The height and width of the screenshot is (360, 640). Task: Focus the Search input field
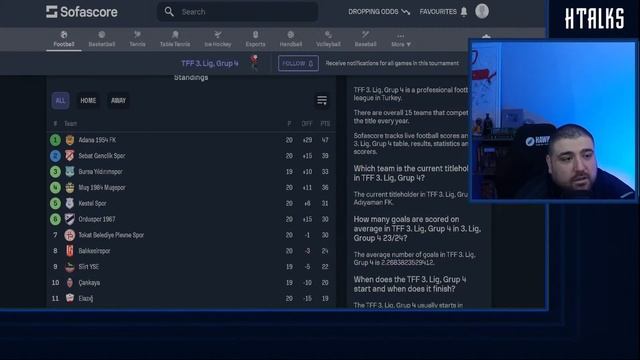[x=238, y=12]
